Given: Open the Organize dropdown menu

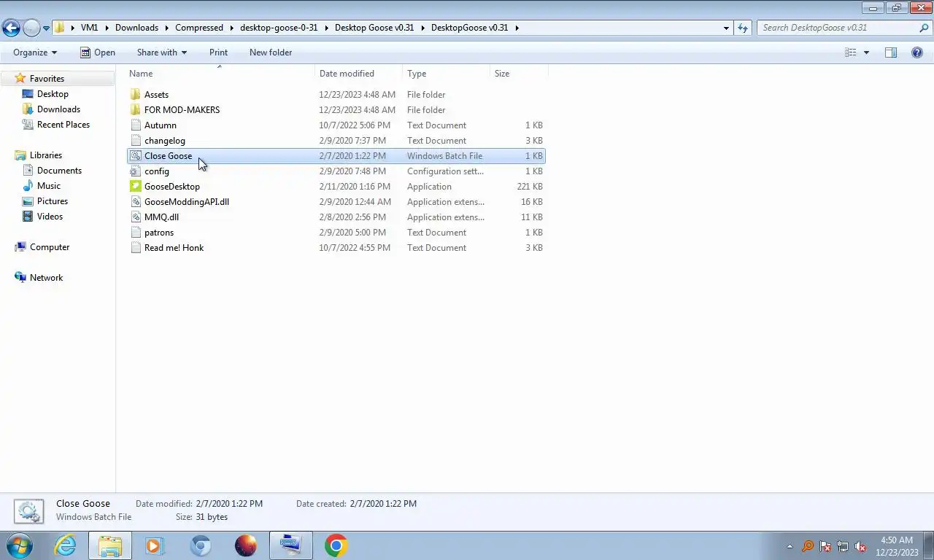Looking at the screenshot, I should 35,52.
